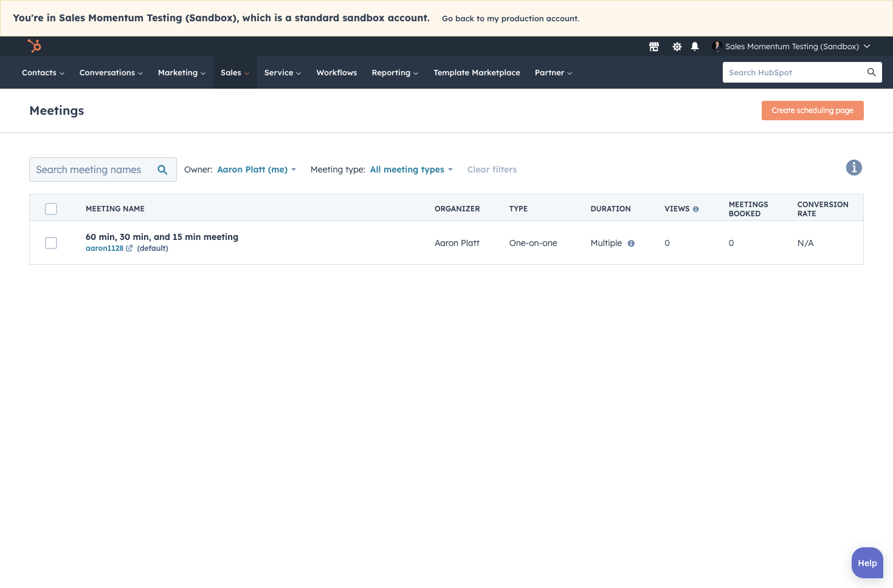Open the Sales menu

pyautogui.click(x=235, y=72)
